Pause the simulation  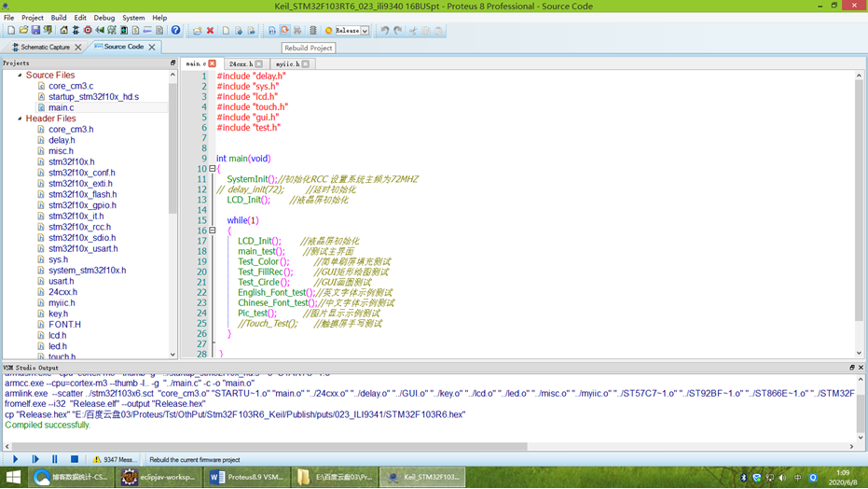tap(54, 459)
